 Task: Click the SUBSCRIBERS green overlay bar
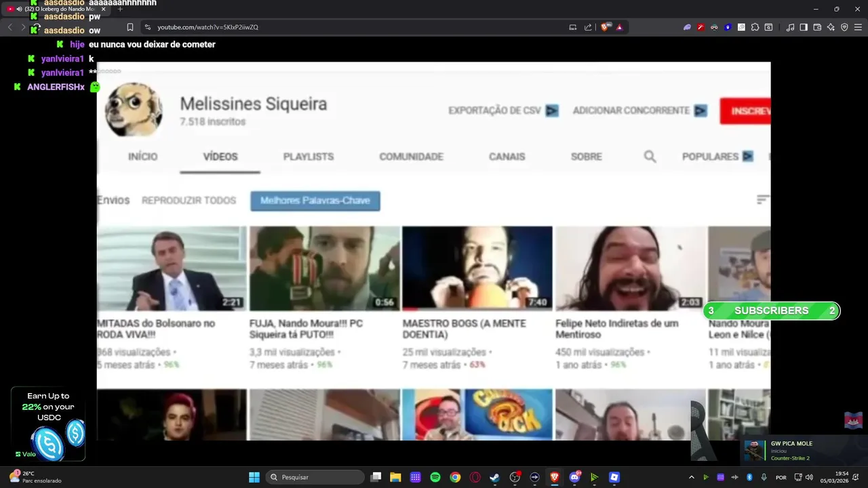(772, 310)
